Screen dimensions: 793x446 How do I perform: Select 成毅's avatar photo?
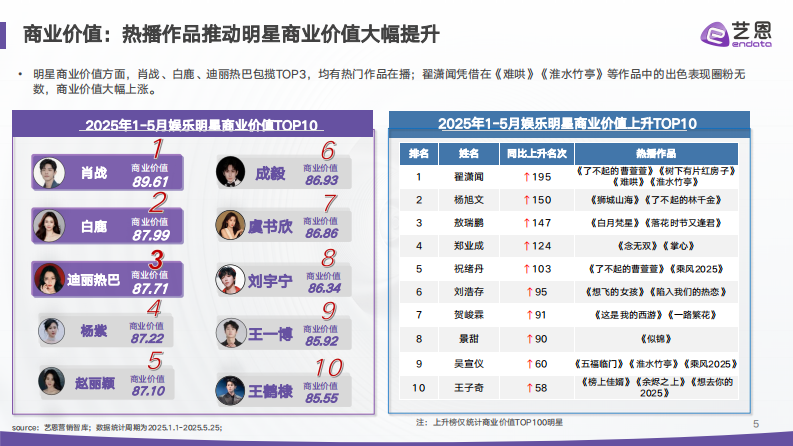coord(232,173)
